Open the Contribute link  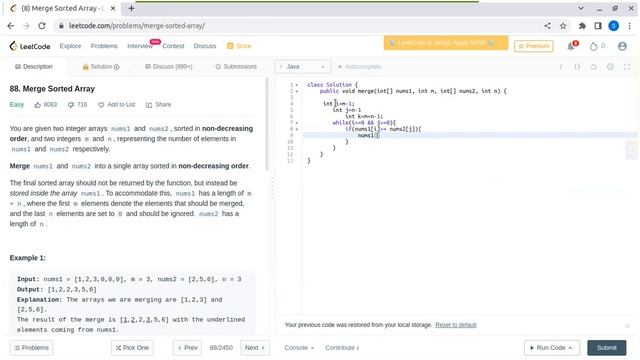point(342,348)
